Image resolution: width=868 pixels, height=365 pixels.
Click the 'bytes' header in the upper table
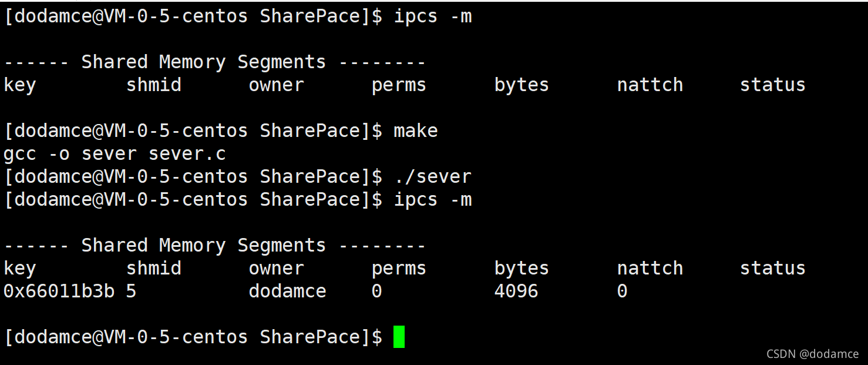pos(522,85)
